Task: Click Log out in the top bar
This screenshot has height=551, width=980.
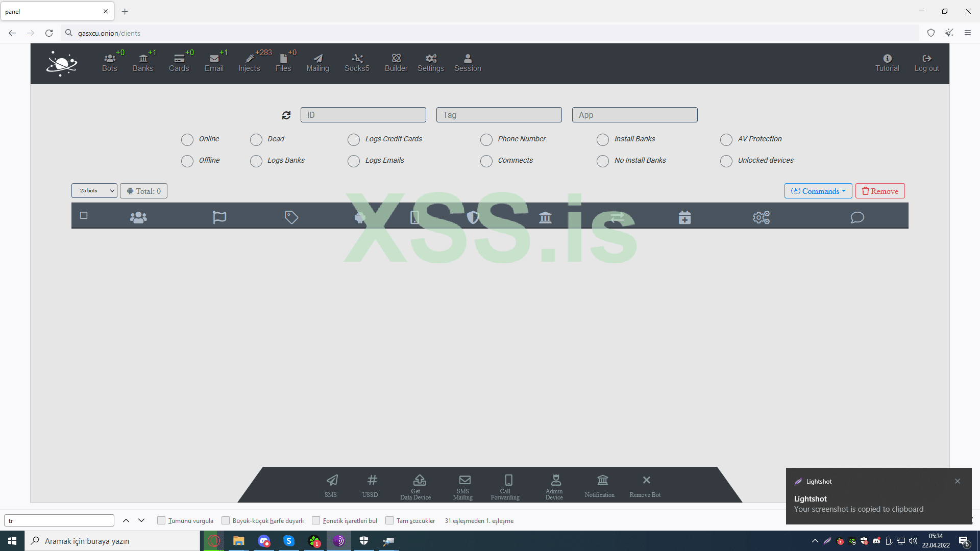Action: (x=926, y=63)
